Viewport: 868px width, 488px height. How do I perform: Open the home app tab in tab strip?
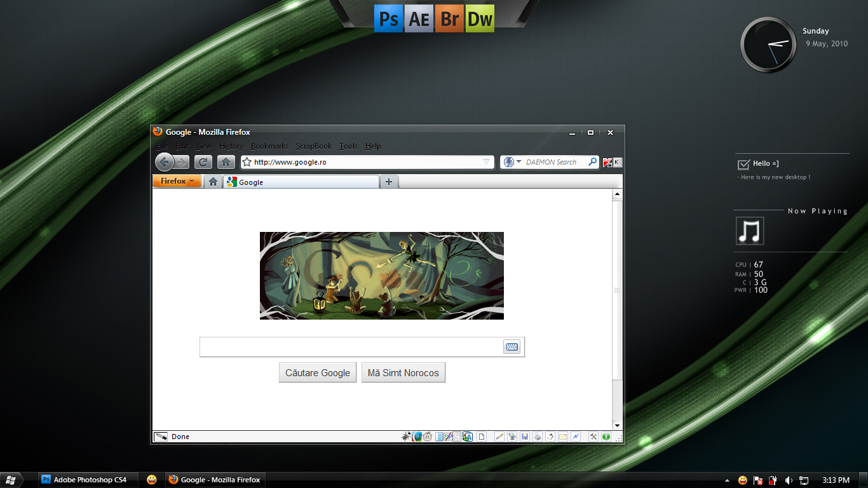[x=213, y=182]
